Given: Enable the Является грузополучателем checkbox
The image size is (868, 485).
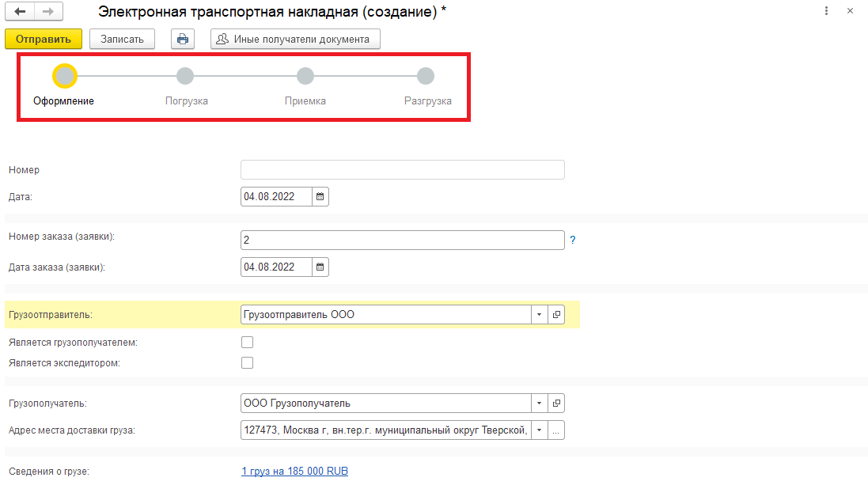Looking at the screenshot, I should (247, 343).
